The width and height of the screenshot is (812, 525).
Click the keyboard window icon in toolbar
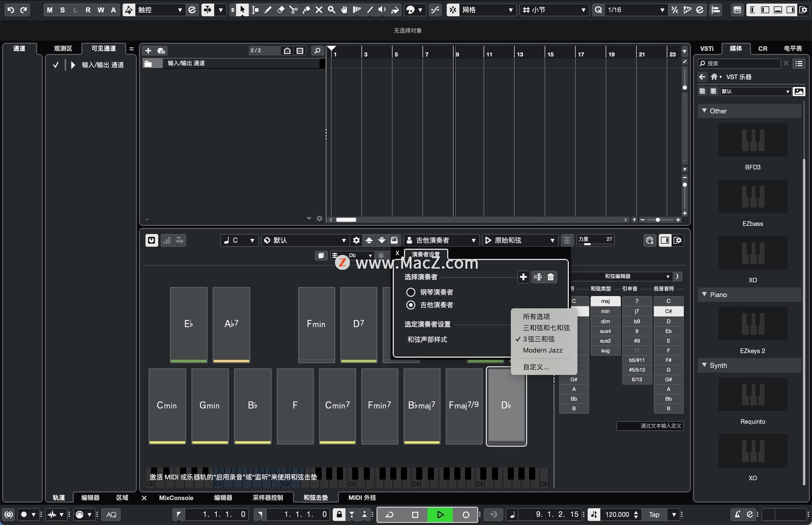click(737, 9)
